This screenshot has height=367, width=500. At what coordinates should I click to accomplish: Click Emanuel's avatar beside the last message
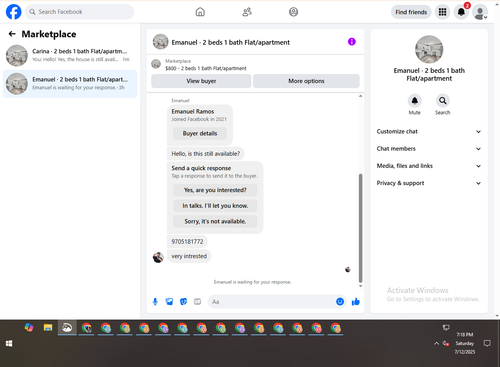(158, 257)
